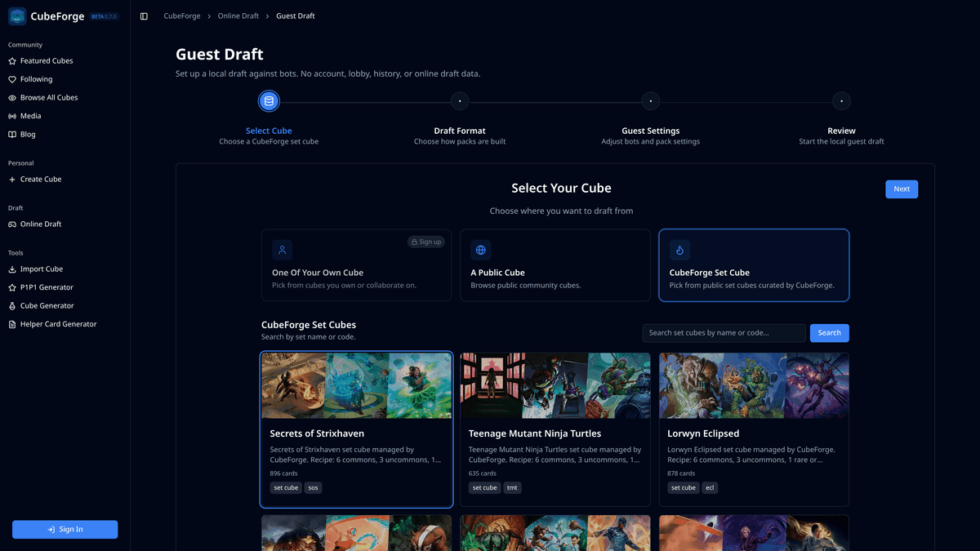Screen dimensions: 980x551
Task: Click the set cube tag on Strixhaven
Action: pyautogui.click(x=286, y=488)
